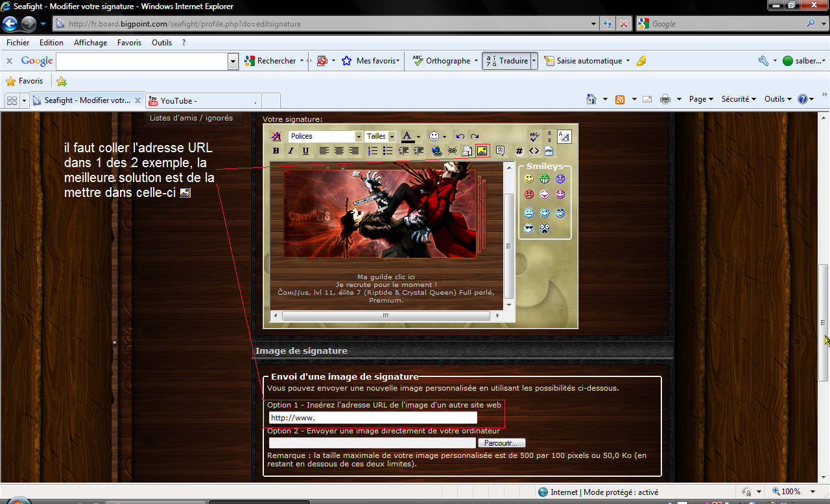Viewport: 830px width, 504px height.
Task: Insert an email link icon
Action: coord(466,151)
